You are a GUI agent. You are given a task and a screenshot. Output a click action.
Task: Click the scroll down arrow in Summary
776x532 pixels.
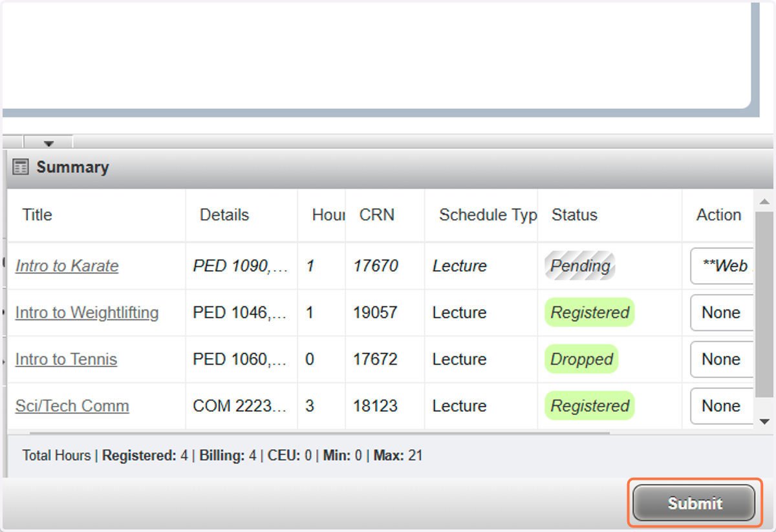click(x=764, y=421)
